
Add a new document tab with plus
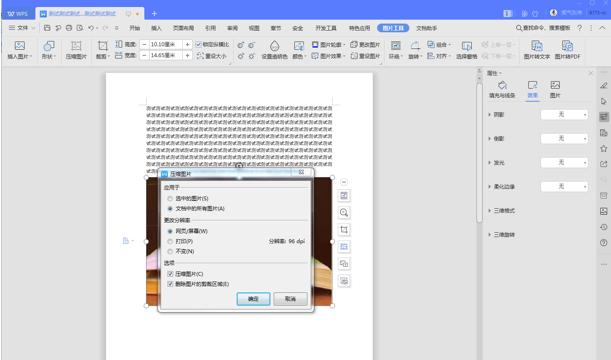click(x=154, y=13)
